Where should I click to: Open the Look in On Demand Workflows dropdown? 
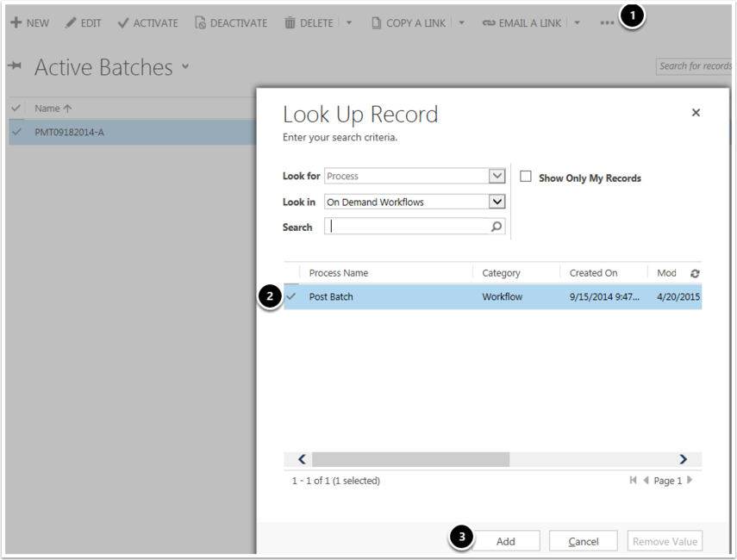click(497, 202)
